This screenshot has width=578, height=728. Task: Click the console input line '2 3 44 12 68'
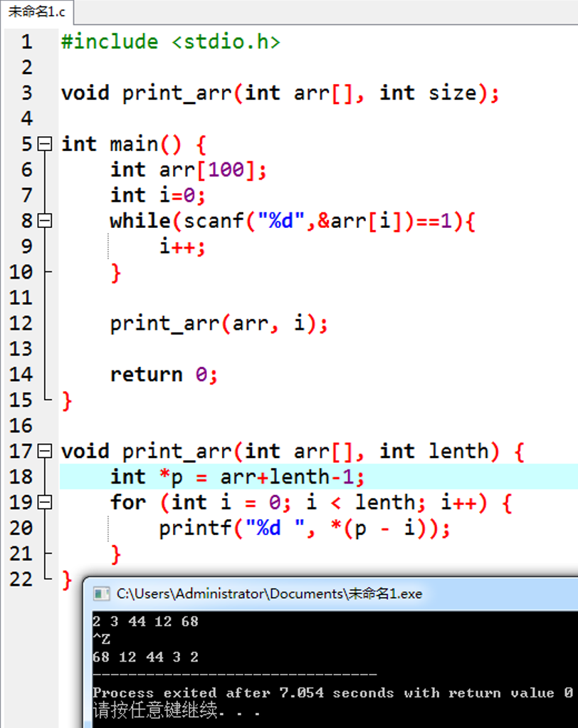[145, 621]
